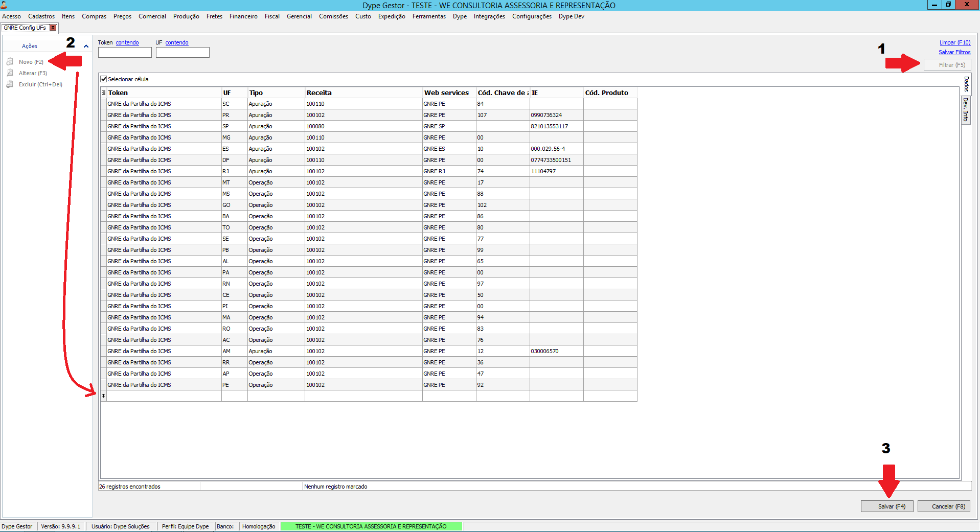Image resolution: width=980 pixels, height=532 pixels.
Task: Open the Dype Dev menu
Action: coord(571,16)
